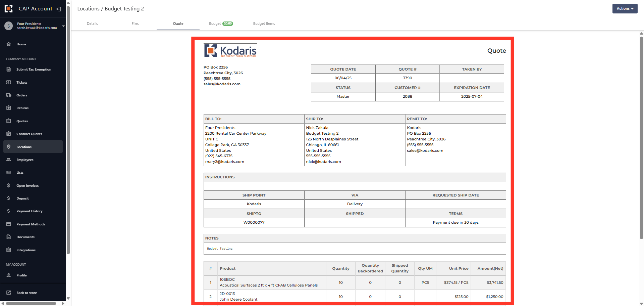
Task: Click the email mary2@kodaris.com
Action: pyautogui.click(x=225, y=162)
